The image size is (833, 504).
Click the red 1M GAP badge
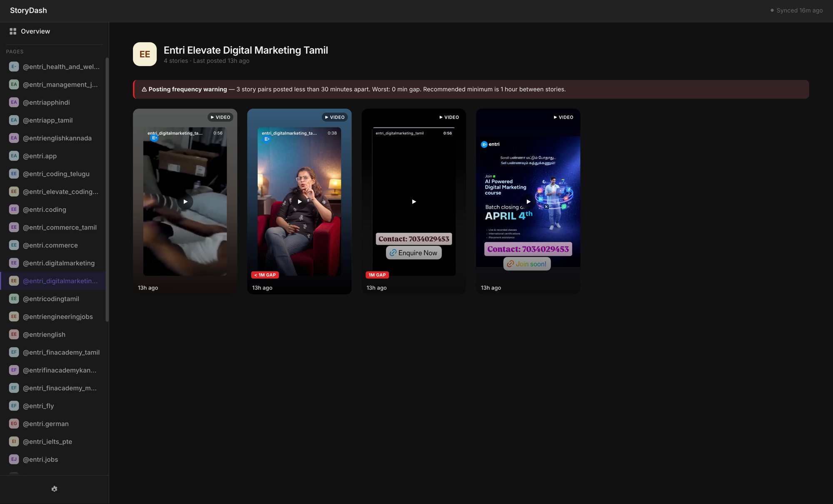377,275
